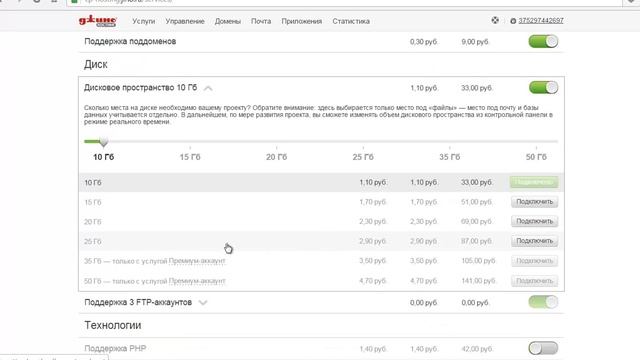The image size is (640, 360).
Task: Open the Домены menu
Action: 228,21
